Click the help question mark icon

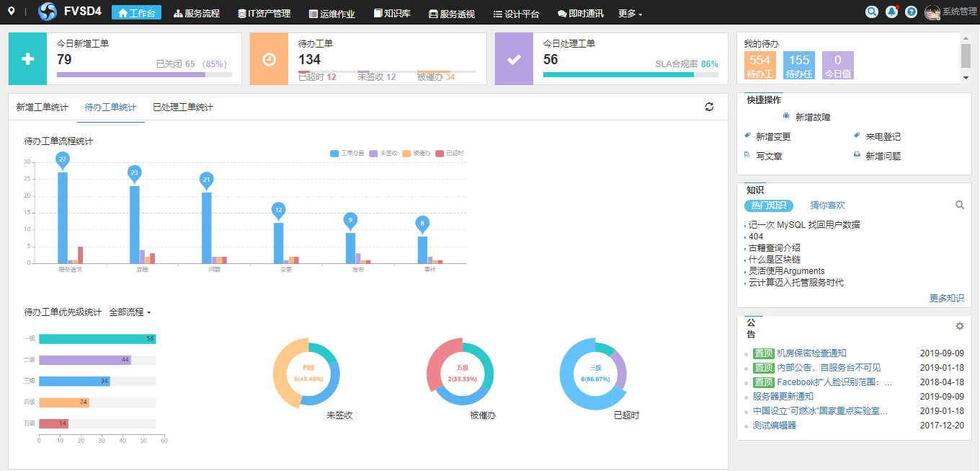(912, 12)
